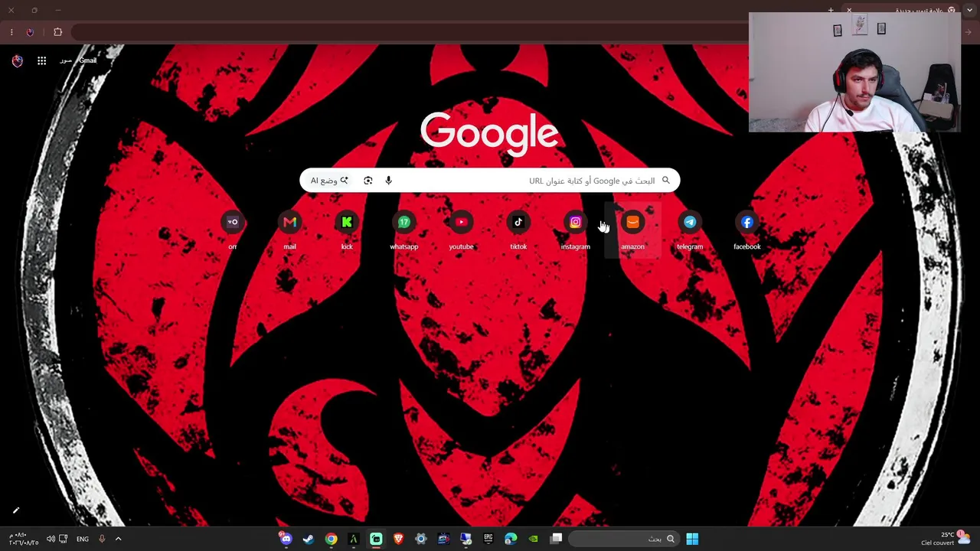Open the Google apps grid
Screen dimensions: 980x551
pyautogui.click(x=42, y=60)
